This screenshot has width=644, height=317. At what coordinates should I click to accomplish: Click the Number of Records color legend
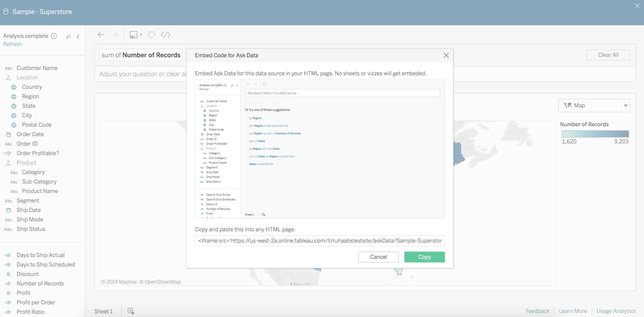coord(595,134)
